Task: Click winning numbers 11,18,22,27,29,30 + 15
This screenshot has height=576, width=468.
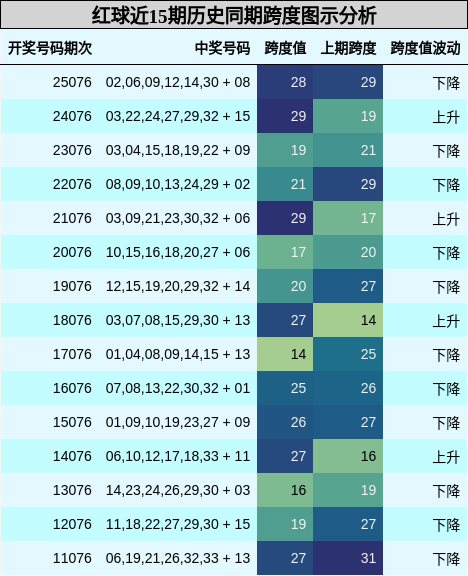Action: point(178,524)
